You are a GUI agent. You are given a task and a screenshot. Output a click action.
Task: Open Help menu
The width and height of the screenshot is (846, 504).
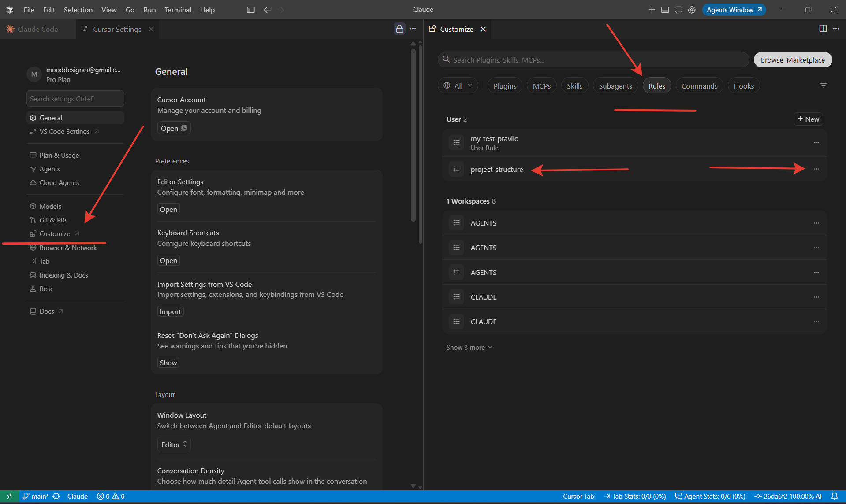coord(207,10)
